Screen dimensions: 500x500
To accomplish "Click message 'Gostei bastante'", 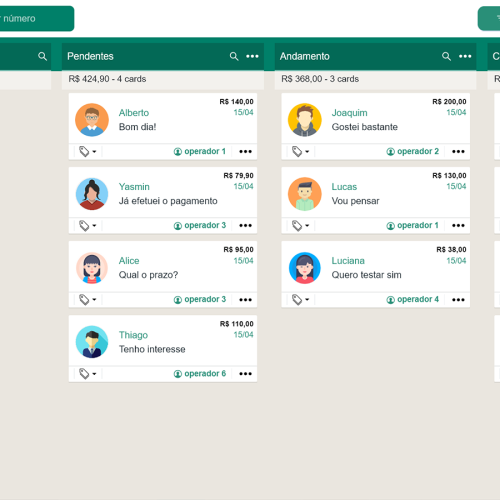I will point(365,127).
